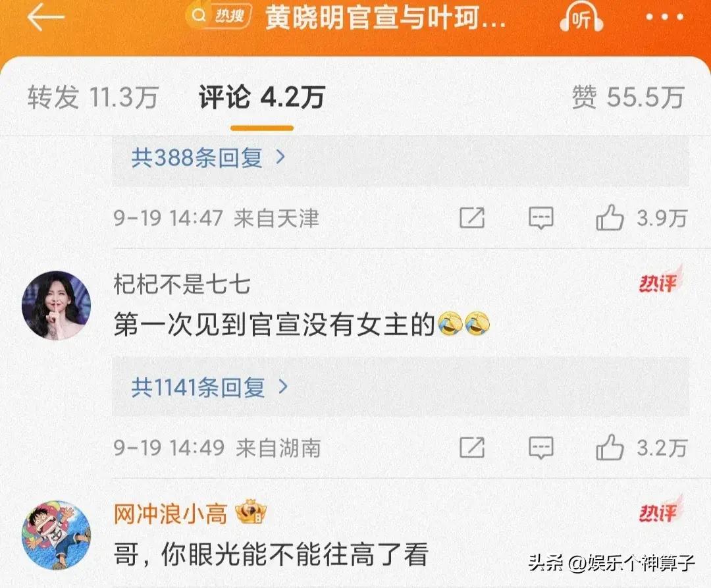Image resolution: width=711 pixels, height=588 pixels.
Task: Go back using the top-left arrow
Action: tap(46, 18)
